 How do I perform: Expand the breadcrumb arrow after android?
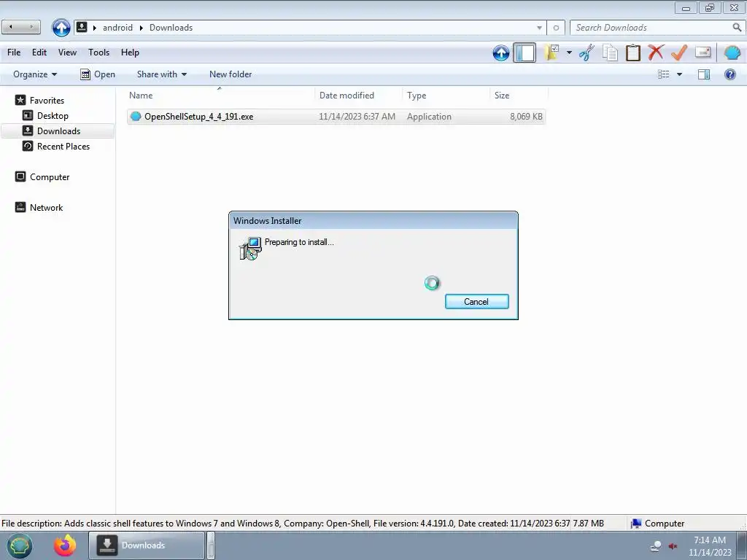[141, 28]
